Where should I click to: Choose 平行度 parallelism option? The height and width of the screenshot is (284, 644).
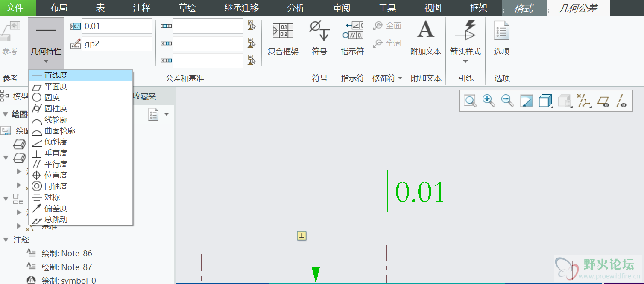click(80, 164)
